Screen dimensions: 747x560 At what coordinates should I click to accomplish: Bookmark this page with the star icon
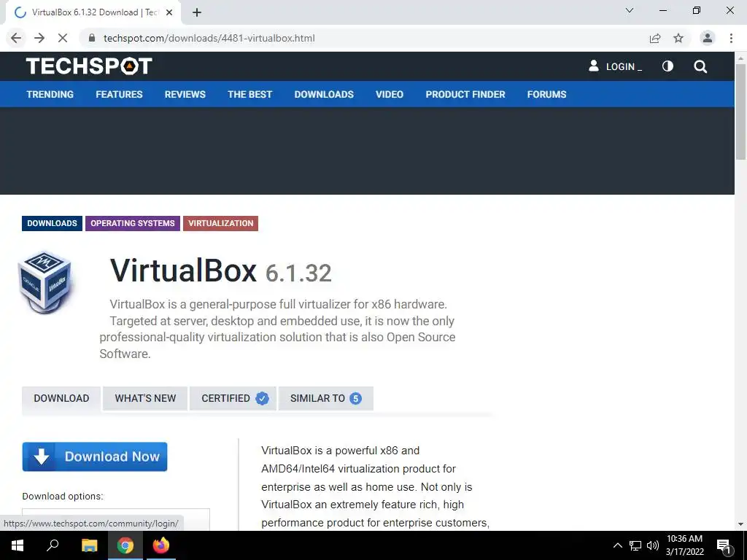[x=678, y=38]
